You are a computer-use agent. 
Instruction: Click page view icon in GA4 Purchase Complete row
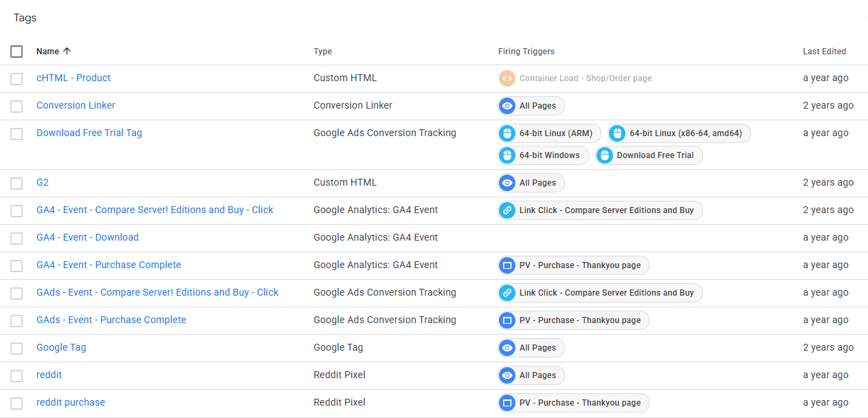(x=507, y=265)
